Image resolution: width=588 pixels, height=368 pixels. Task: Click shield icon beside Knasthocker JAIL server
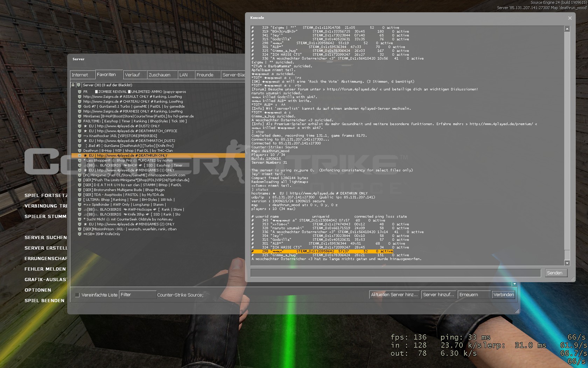[x=79, y=136]
